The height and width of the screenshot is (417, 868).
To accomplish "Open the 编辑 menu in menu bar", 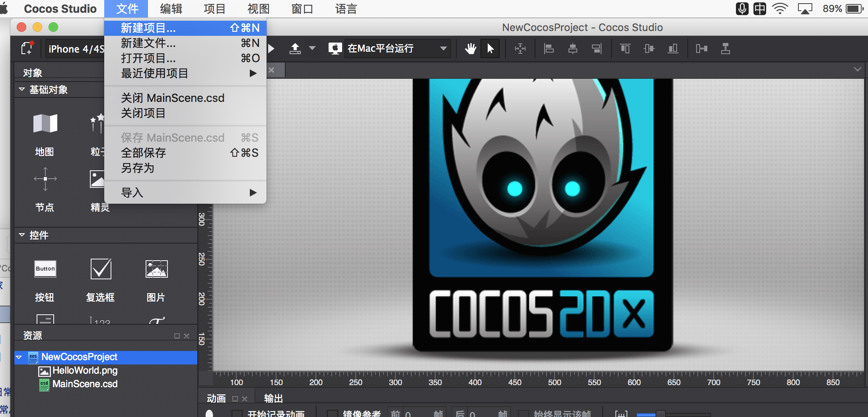I will click(x=171, y=9).
